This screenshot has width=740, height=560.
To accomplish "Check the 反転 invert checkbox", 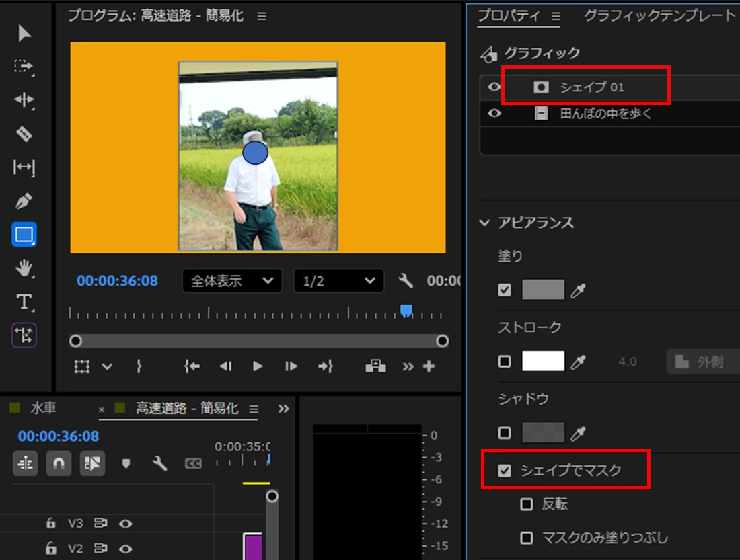I will tap(526, 504).
